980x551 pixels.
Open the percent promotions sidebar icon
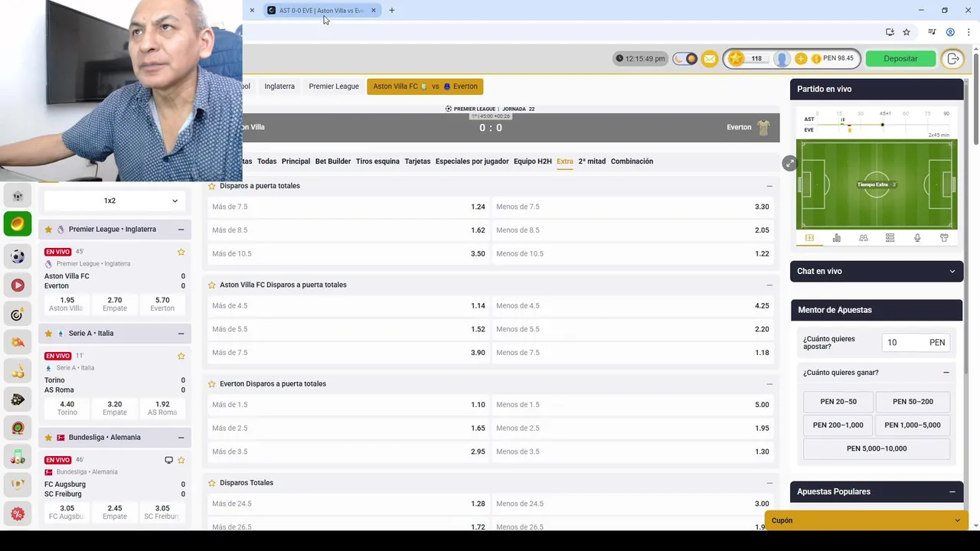(x=18, y=514)
